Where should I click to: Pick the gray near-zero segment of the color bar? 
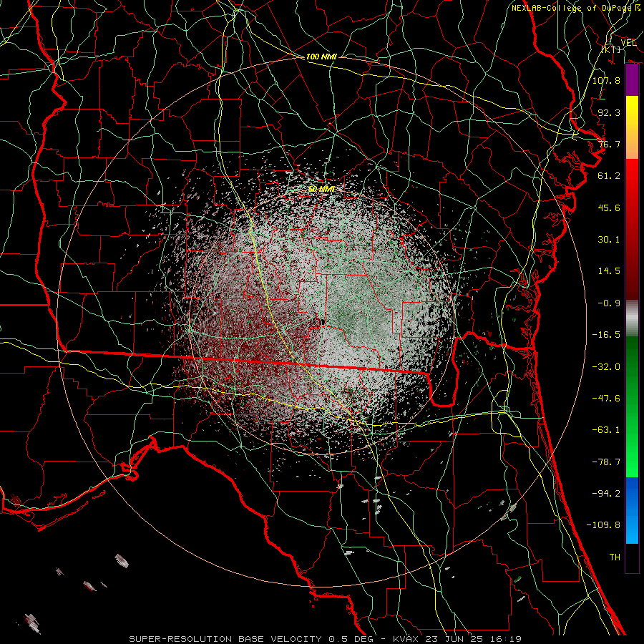(x=632, y=318)
